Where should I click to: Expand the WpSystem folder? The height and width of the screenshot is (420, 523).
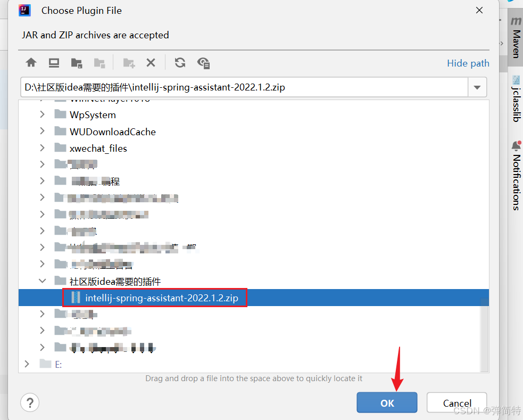[x=43, y=114]
